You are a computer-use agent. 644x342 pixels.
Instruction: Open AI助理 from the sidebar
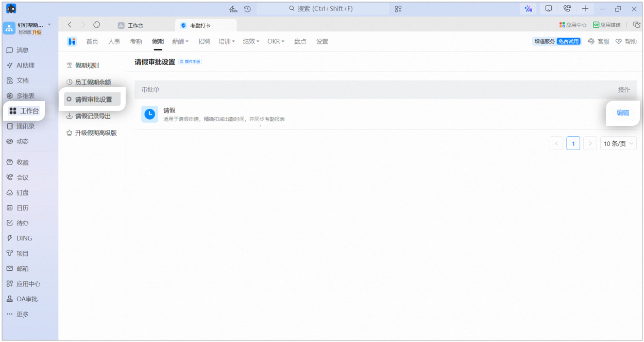21,66
